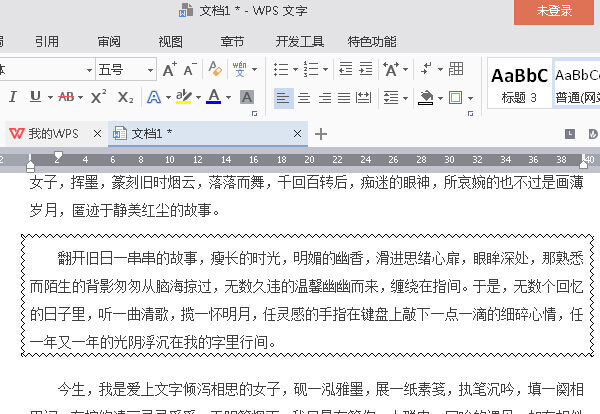Apply the text highlight color
This screenshot has width=600, height=414.
[183, 97]
